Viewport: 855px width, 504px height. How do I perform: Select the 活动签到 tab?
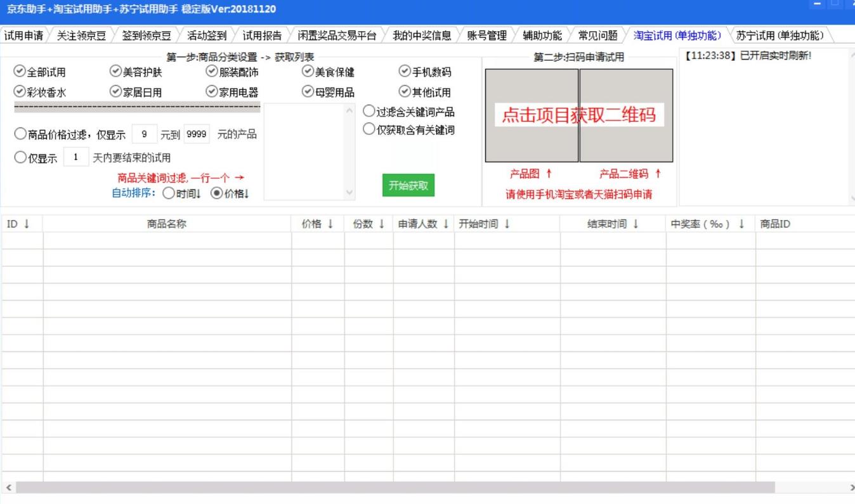207,36
